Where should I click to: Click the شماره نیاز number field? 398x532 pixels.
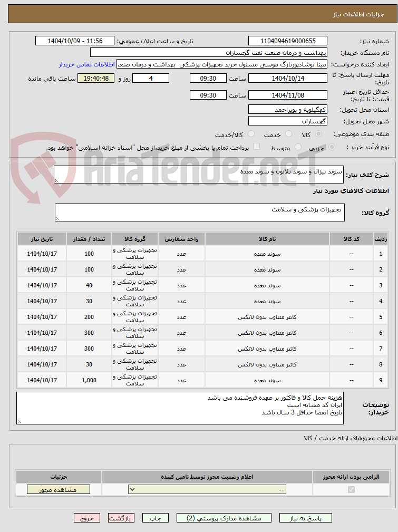click(x=288, y=41)
